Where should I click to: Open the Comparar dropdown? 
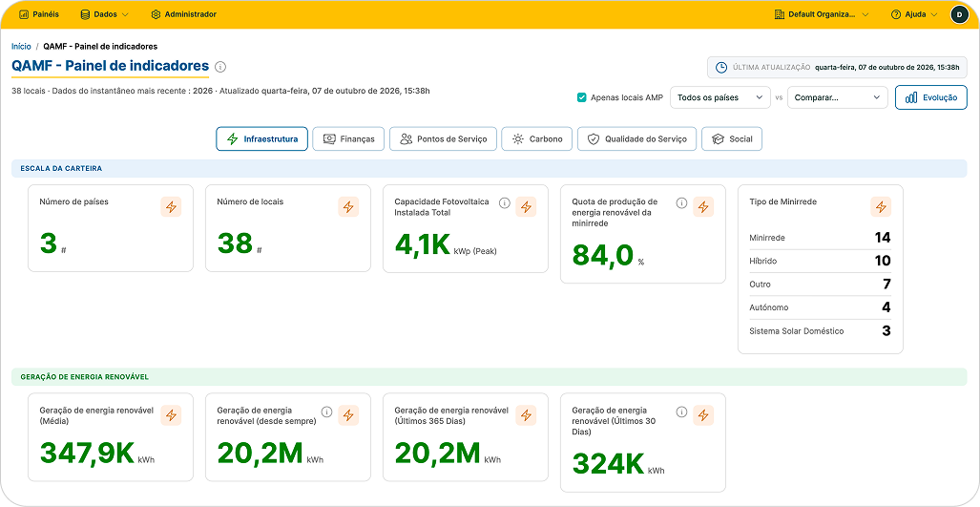[x=838, y=97]
